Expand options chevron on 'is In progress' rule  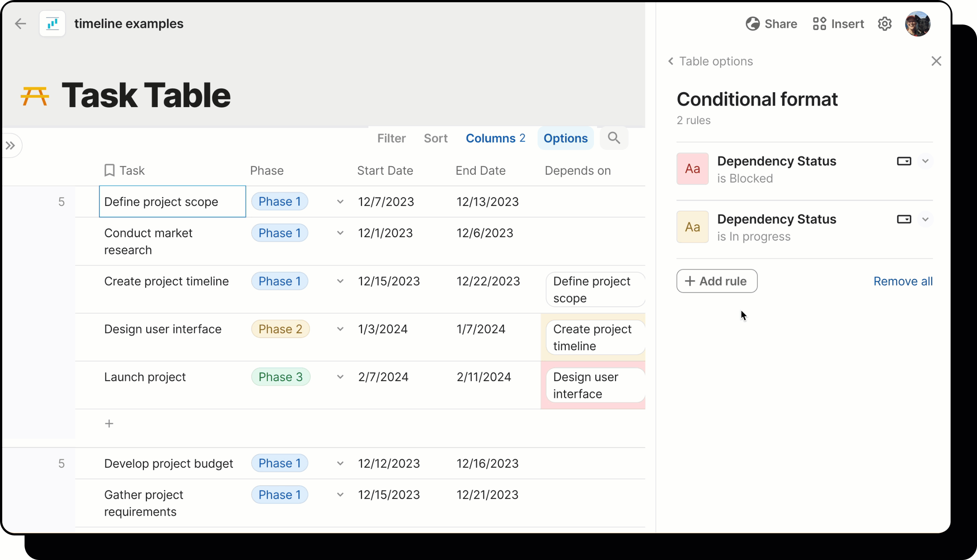pos(925,219)
